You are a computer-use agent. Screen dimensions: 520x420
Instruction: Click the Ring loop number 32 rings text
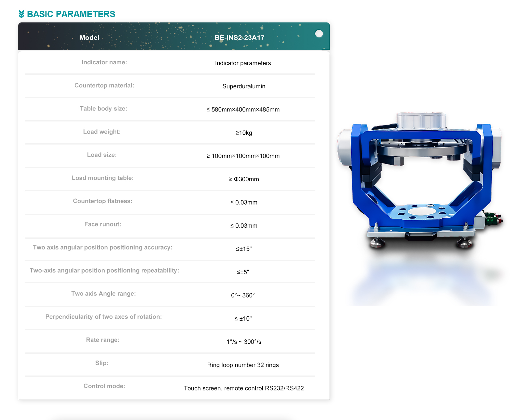[x=243, y=365]
